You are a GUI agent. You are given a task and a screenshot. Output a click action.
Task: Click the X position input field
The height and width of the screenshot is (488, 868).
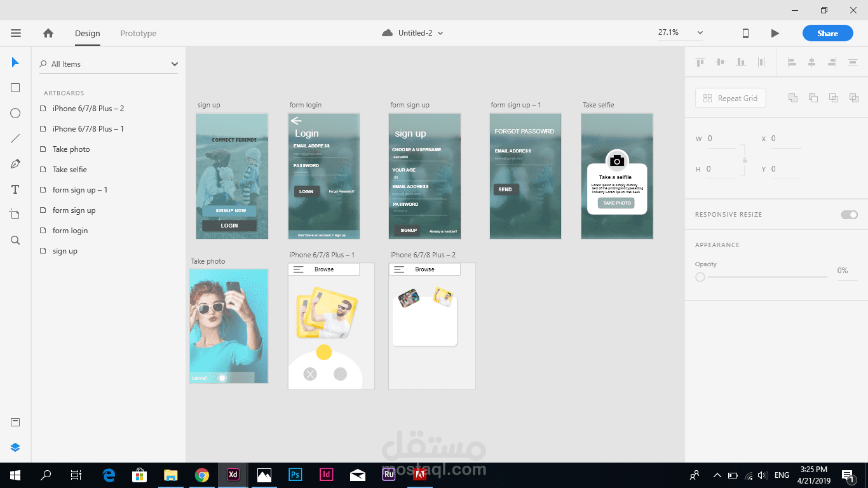[786, 139]
